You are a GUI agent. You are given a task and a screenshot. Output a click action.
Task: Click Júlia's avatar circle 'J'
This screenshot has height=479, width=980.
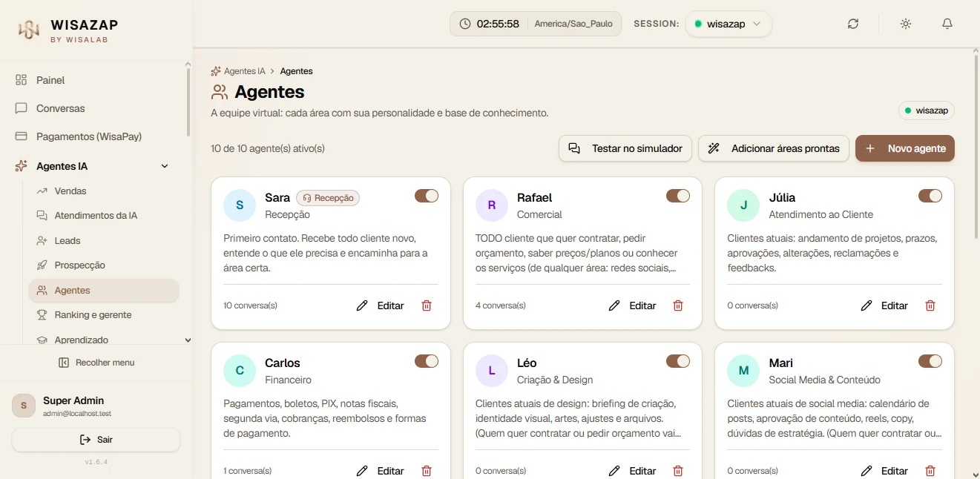743,205
